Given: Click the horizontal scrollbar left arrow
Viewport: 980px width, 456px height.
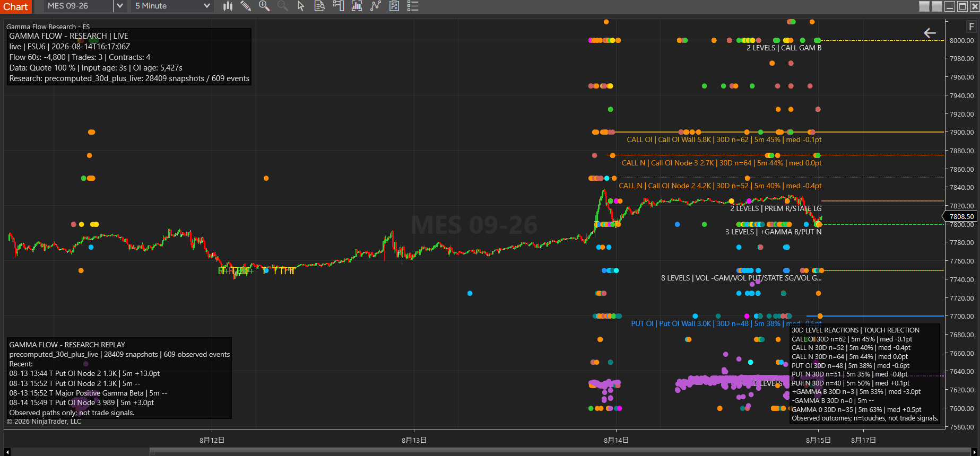Looking at the screenshot, I should pos(7,452).
